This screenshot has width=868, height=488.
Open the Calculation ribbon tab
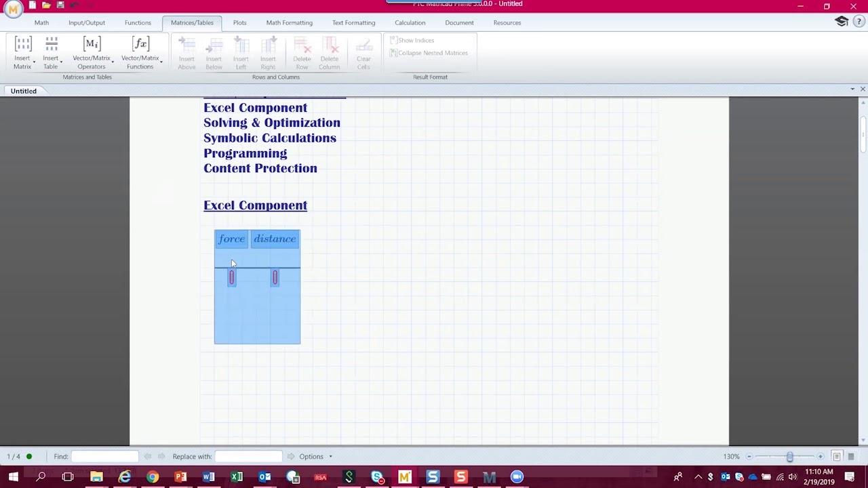[x=410, y=22]
